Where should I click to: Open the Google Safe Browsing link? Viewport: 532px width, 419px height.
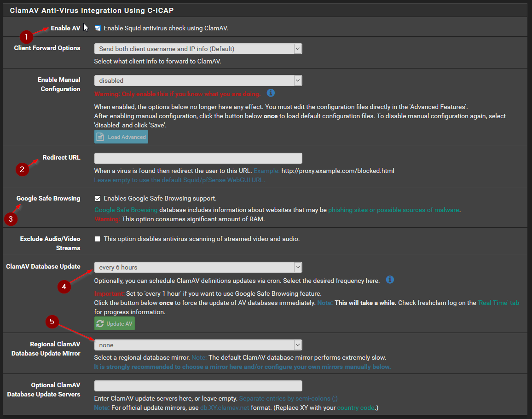[126, 210]
